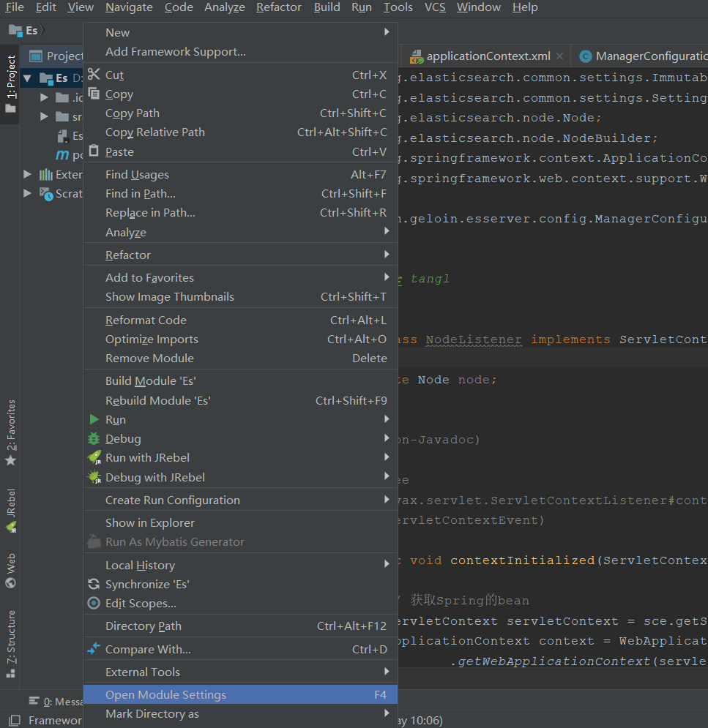Click the Es breadcrumb folder icon
This screenshot has height=728, width=708.
(15, 31)
